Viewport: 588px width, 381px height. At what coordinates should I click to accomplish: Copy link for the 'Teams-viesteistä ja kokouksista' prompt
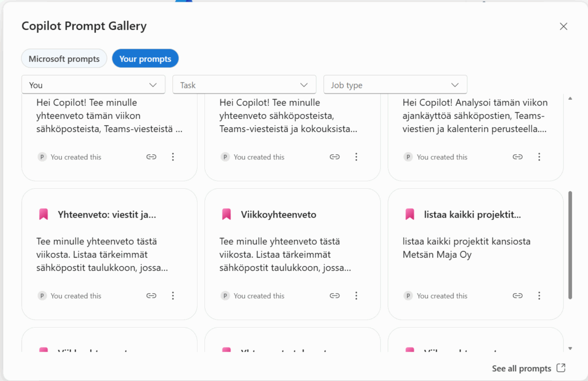[335, 157]
